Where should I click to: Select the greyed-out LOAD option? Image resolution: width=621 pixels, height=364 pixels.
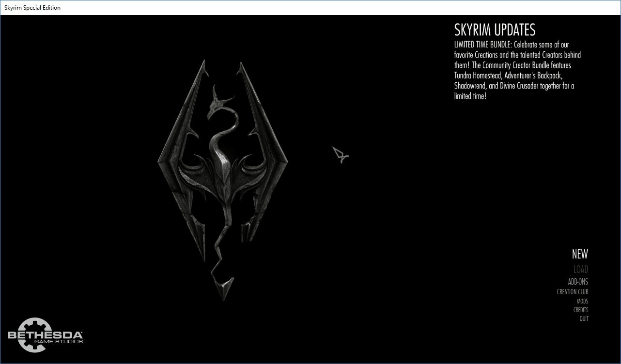pos(580,270)
